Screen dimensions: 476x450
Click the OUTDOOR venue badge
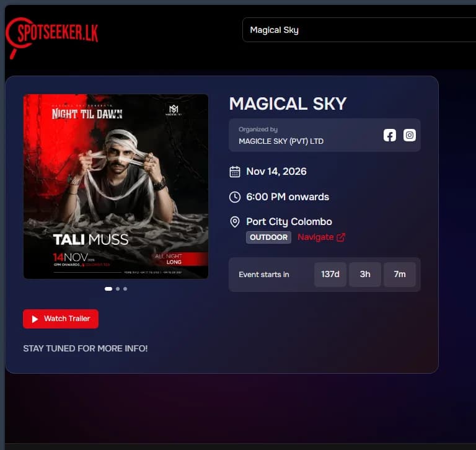(x=268, y=237)
